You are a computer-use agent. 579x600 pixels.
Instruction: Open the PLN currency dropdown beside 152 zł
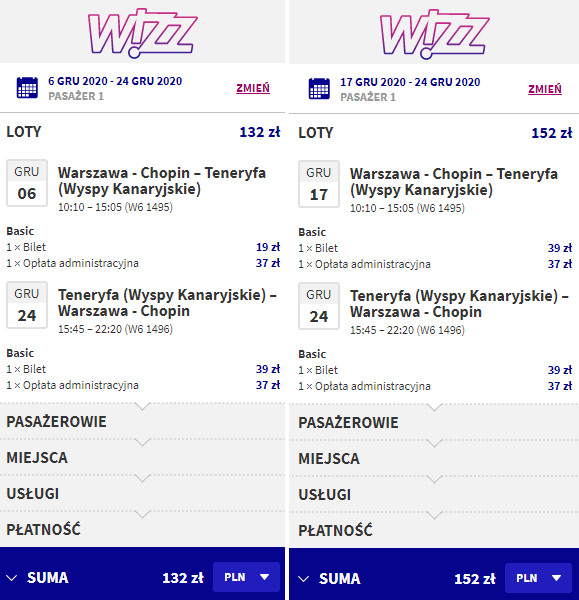[x=538, y=578]
